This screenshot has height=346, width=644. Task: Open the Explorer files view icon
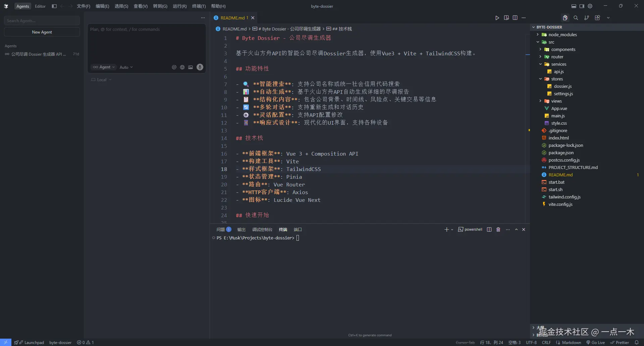point(565,18)
